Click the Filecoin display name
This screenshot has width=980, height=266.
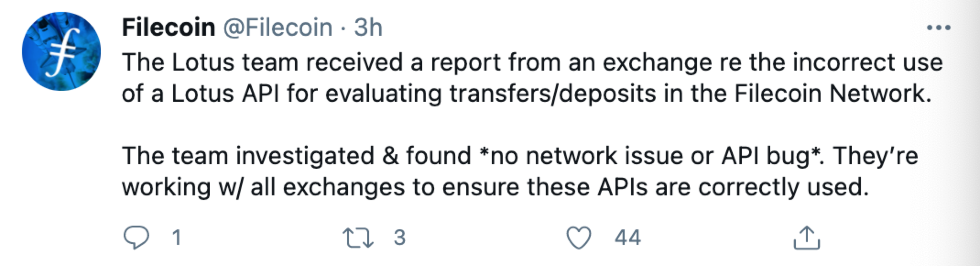pyautogui.click(x=169, y=28)
